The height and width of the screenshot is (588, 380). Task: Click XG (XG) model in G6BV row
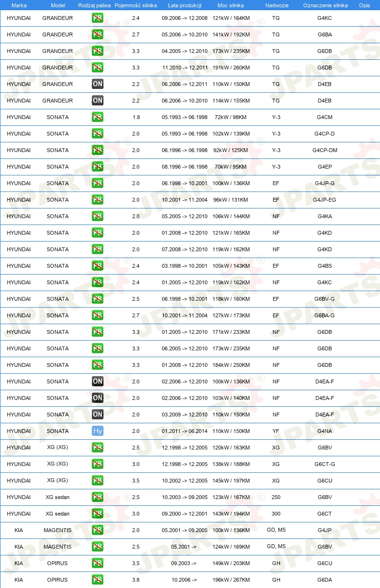[x=57, y=448]
